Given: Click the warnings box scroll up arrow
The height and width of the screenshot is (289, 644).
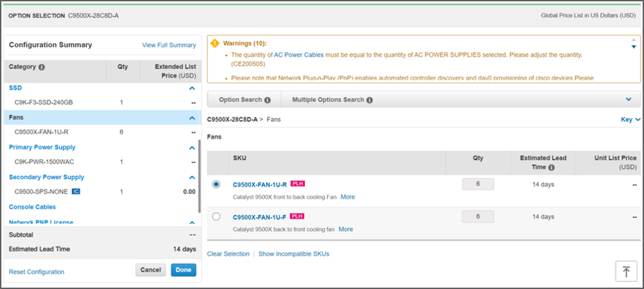Looking at the screenshot, I should pos(634,40).
